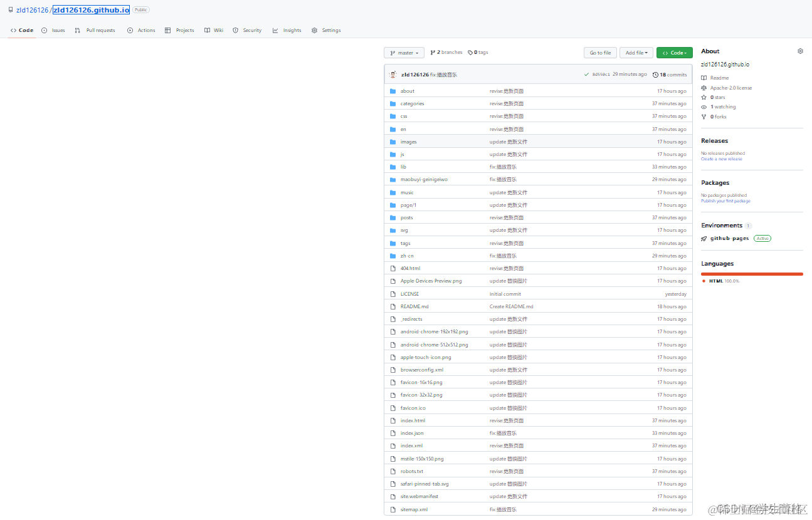Open the Security tab
The image size is (812, 520).
(x=247, y=30)
